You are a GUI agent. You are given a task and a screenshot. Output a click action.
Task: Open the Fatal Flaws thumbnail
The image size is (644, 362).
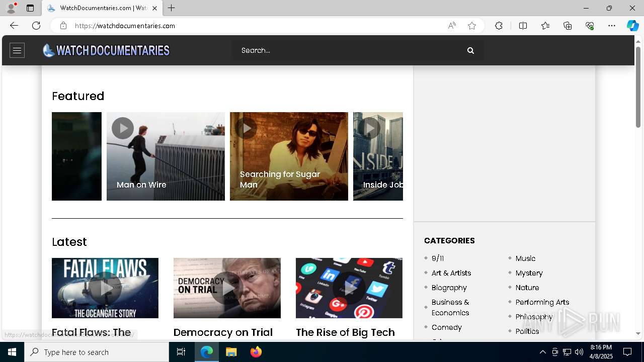(105, 288)
